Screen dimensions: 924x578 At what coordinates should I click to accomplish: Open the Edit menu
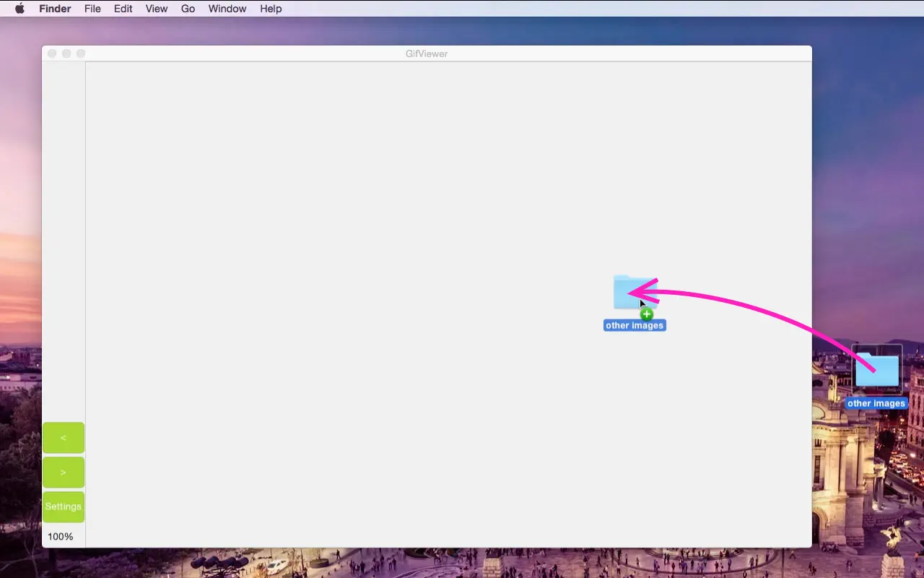[123, 8]
